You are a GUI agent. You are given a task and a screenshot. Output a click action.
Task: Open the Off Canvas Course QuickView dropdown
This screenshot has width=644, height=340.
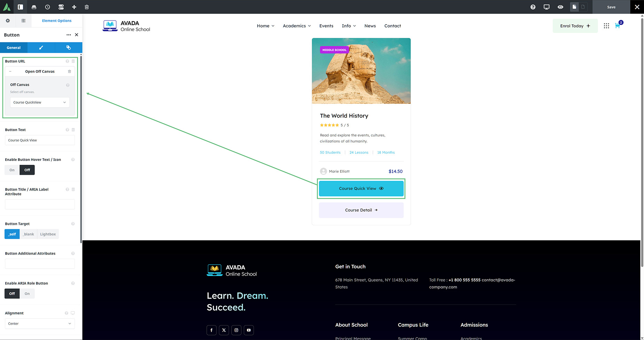pyautogui.click(x=40, y=103)
